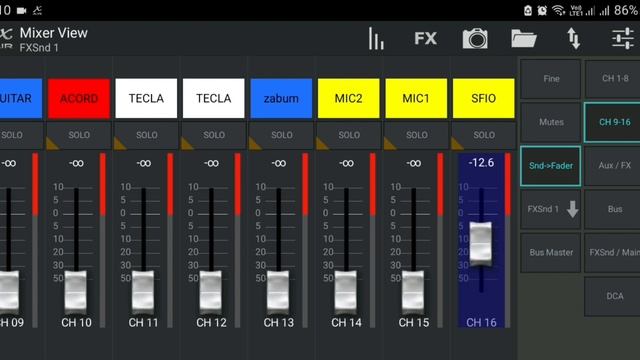Viewport: 640px width, 360px height.
Task: Tap the CH 15 channel name
Action: coord(413,322)
